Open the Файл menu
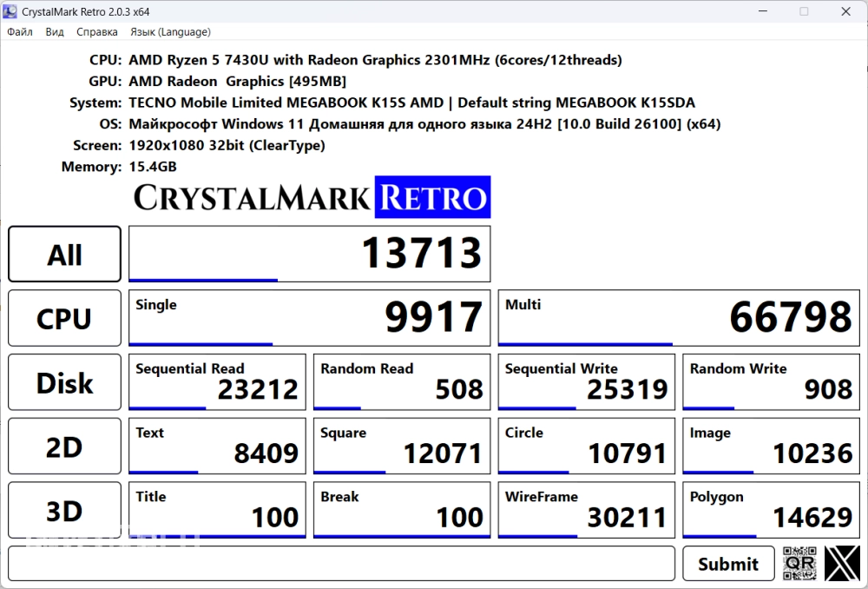This screenshot has height=589, width=868. pos(20,32)
